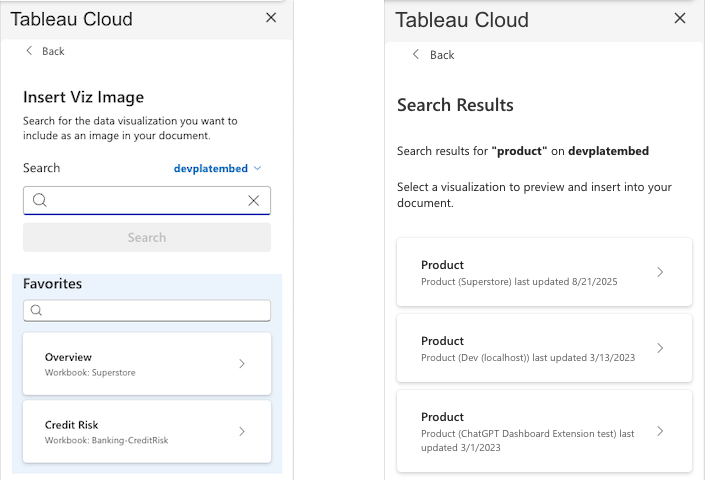Open chevron for Product Dev localhost result

[x=659, y=348]
